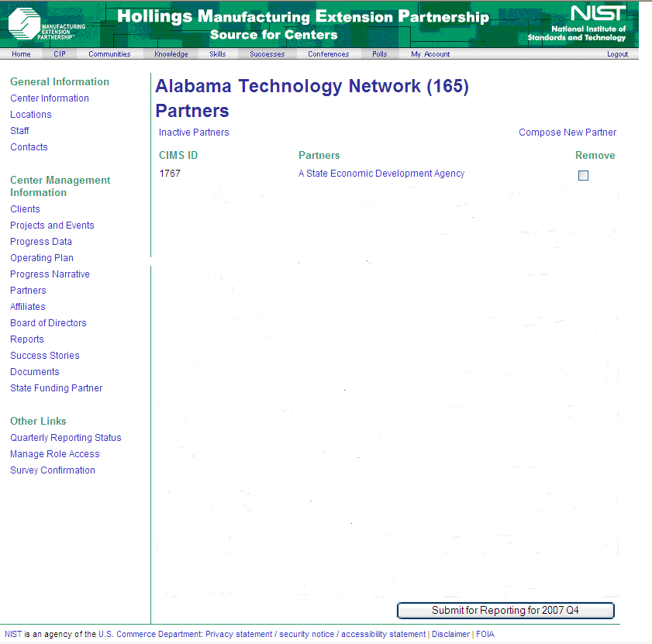Click Compose New Partner
The height and width of the screenshot is (644, 652).
coord(567,133)
